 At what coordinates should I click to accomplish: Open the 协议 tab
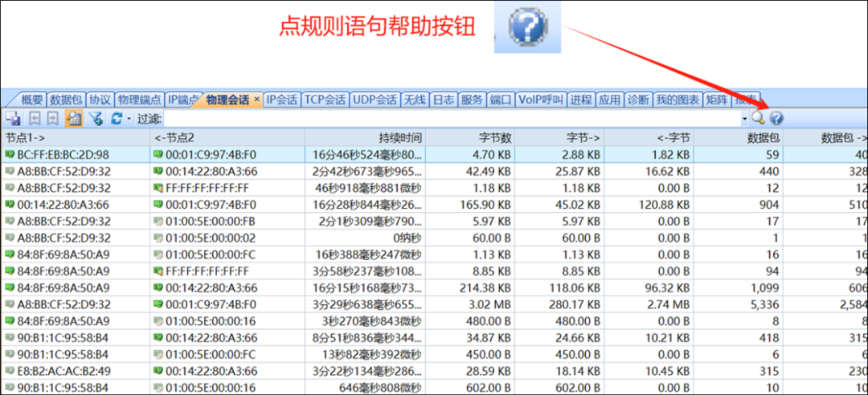[x=100, y=100]
